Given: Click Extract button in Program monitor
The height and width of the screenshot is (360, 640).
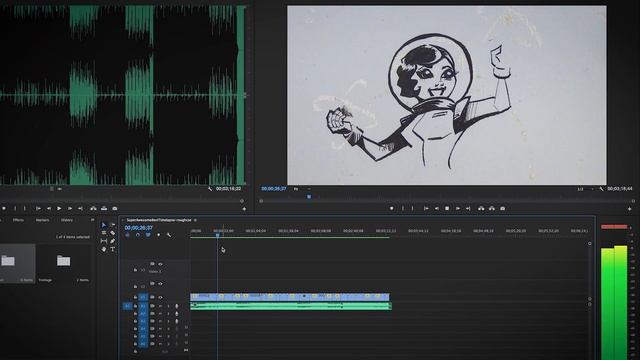Looking at the screenshot, I should [x=492, y=209].
